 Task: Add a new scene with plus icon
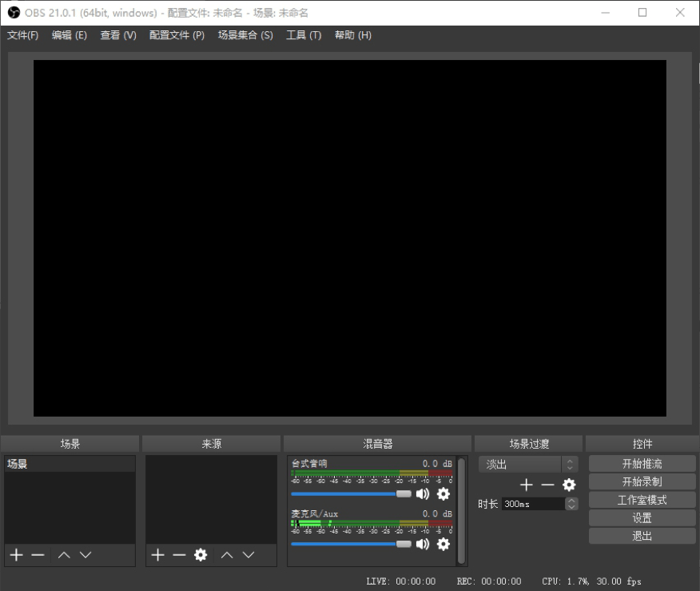(x=17, y=555)
